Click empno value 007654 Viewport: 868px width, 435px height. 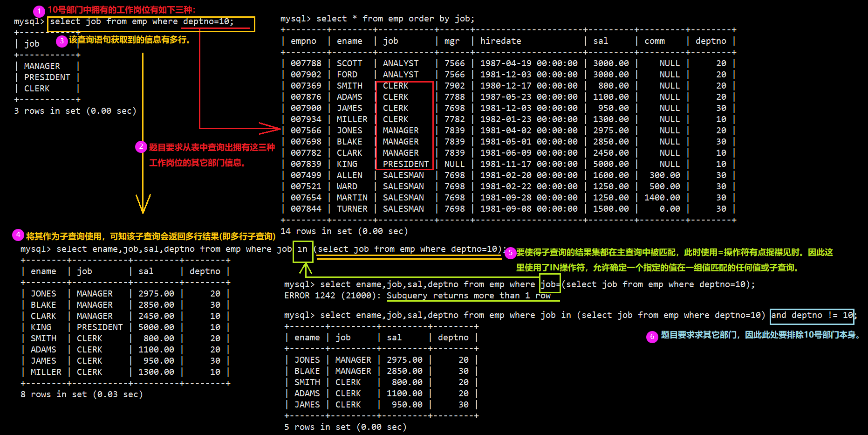306,198
